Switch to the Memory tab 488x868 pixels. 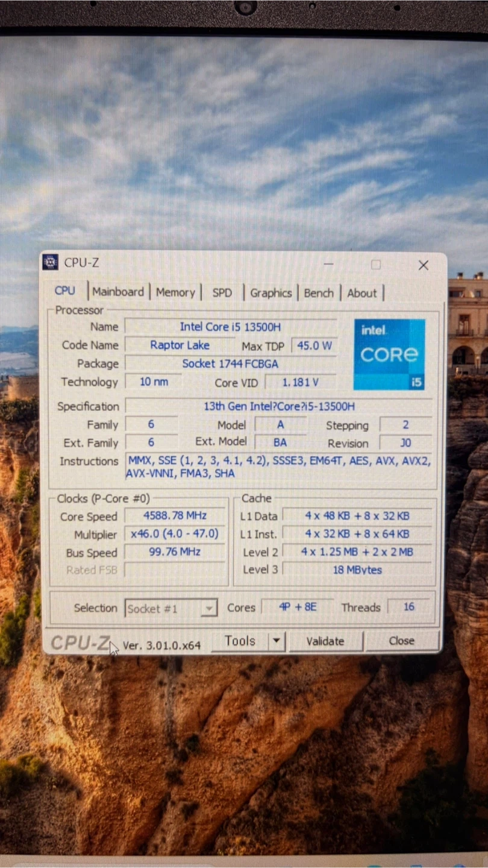tap(175, 292)
